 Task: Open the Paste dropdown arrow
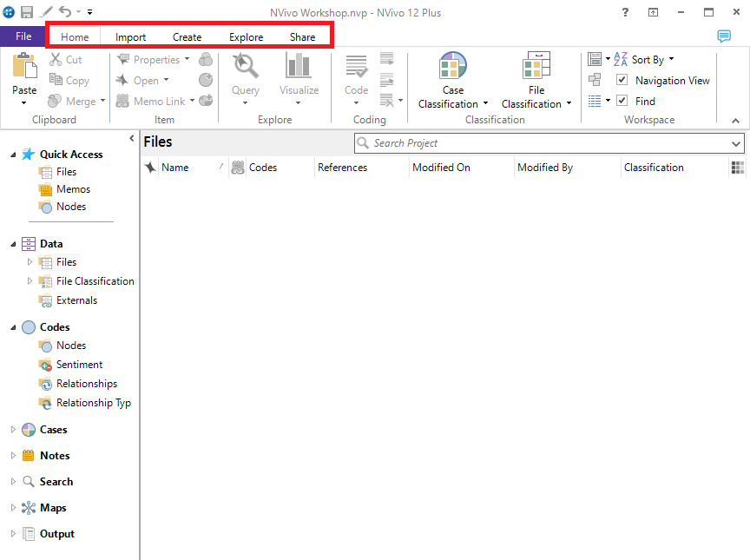(24, 102)
